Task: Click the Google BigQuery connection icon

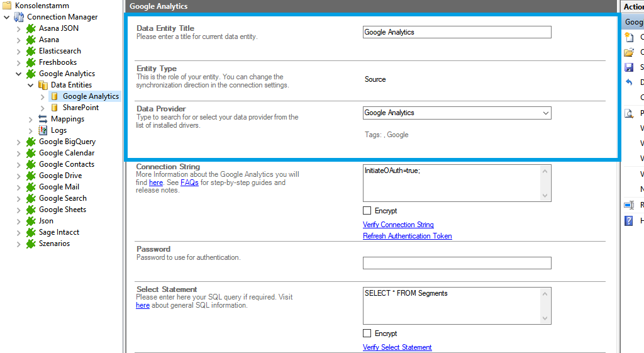Action: (x=31, y=142)
